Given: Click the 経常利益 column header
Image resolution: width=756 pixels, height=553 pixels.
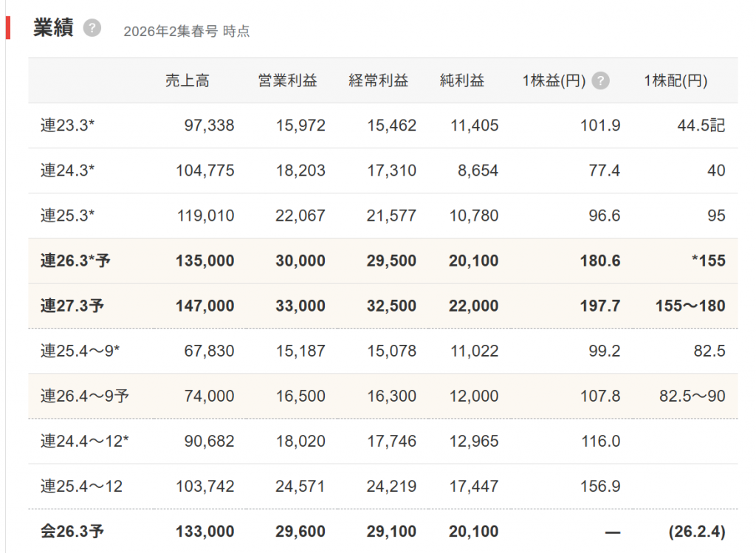Looking at the screenshot, I should (x=378, y=81).
